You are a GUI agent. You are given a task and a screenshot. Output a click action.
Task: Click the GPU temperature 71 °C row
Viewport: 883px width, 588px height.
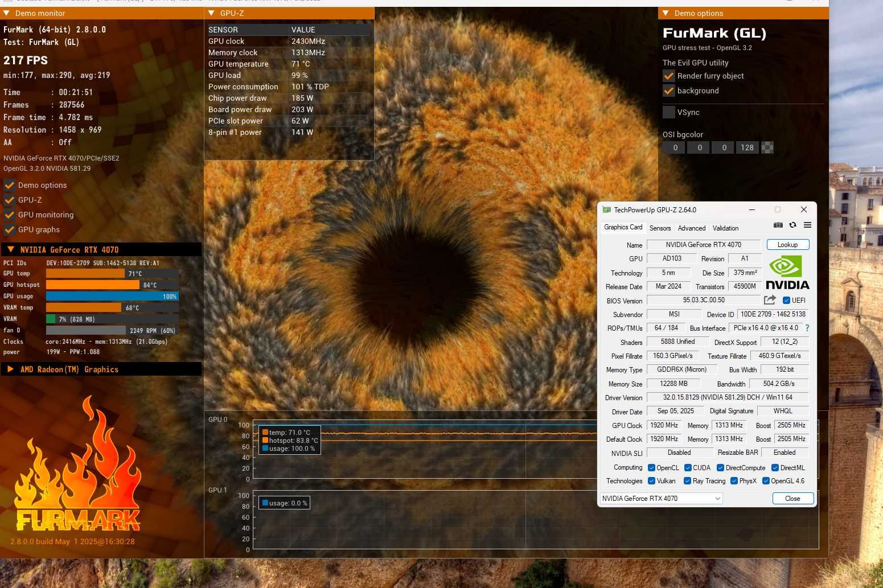289,64
